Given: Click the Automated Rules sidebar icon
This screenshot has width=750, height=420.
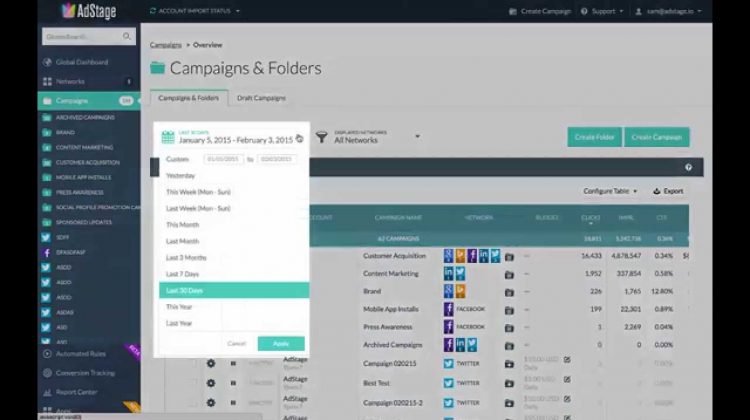Looking at the screenshot, I should click(x=47, y=354).
